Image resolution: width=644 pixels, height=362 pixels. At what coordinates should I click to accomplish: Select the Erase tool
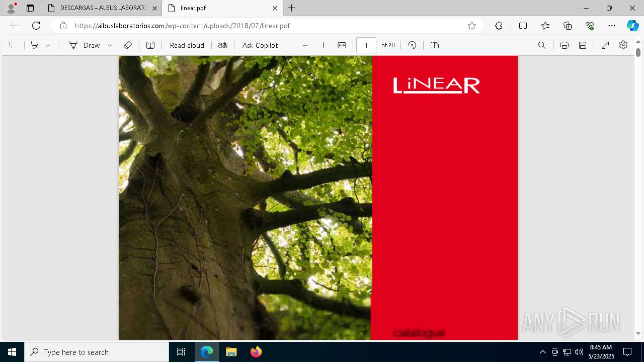pos(128,45)
